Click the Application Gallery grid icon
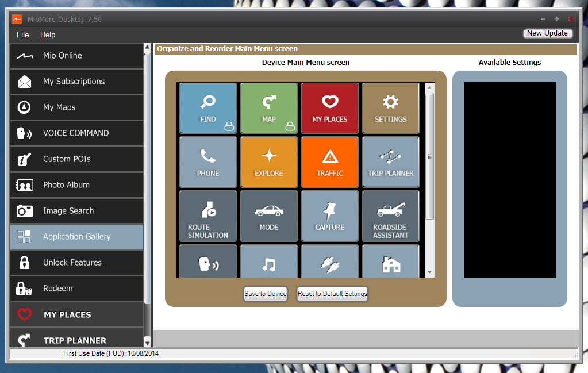Screen dimensions: 588x373 [x=24, y=237]
